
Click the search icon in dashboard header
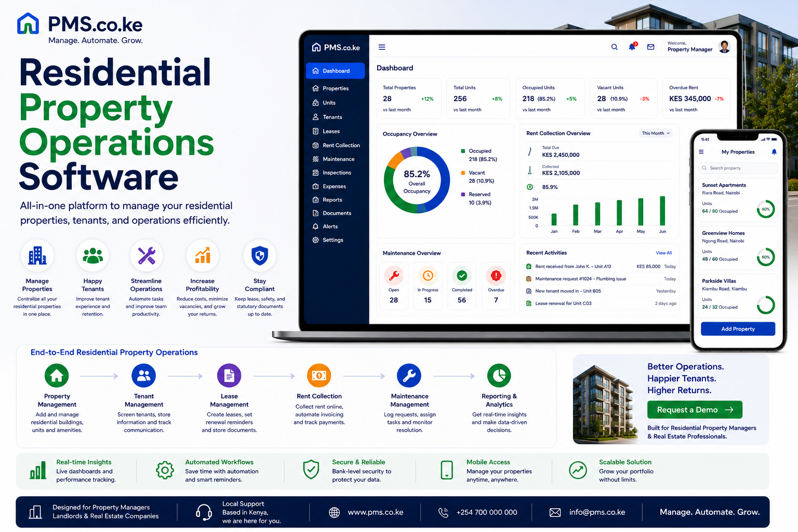coord(614,47)
